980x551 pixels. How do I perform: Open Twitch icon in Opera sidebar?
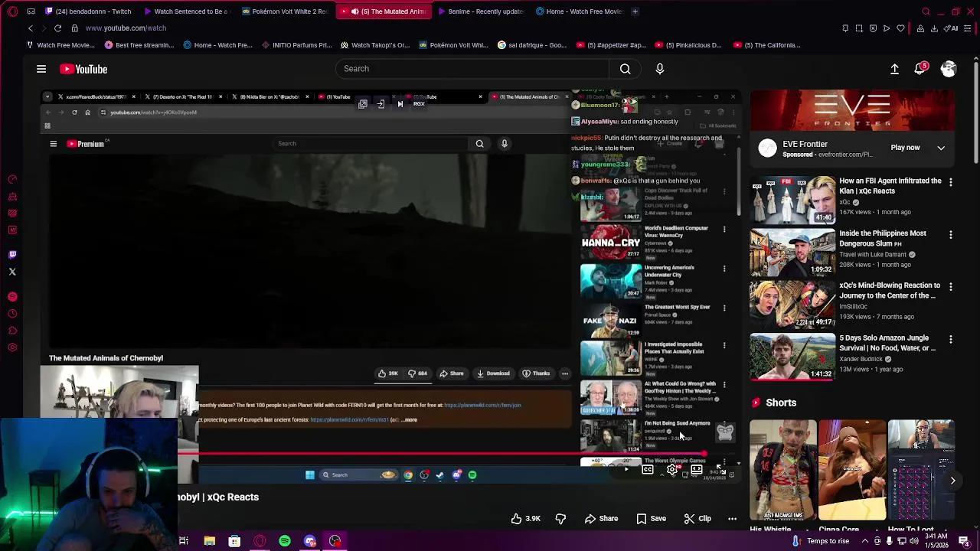pyautogui.click(x=12, y=255)
